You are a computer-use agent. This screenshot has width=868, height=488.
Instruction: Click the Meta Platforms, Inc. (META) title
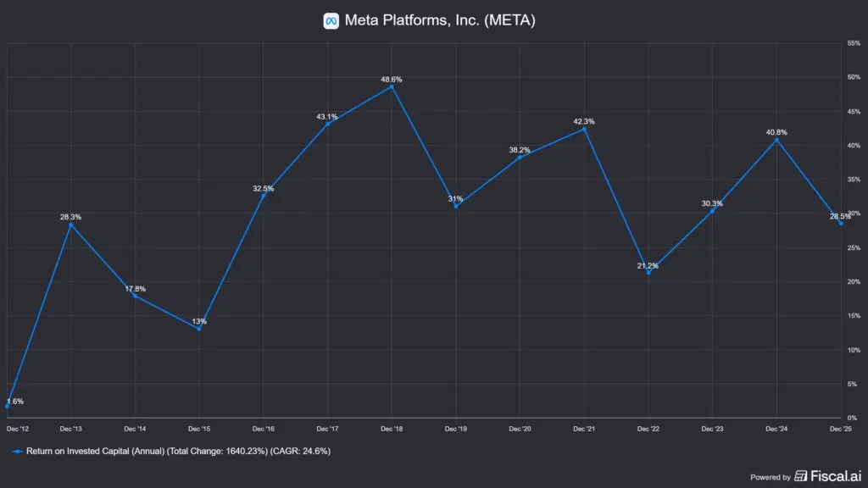(x=440, y=21)
